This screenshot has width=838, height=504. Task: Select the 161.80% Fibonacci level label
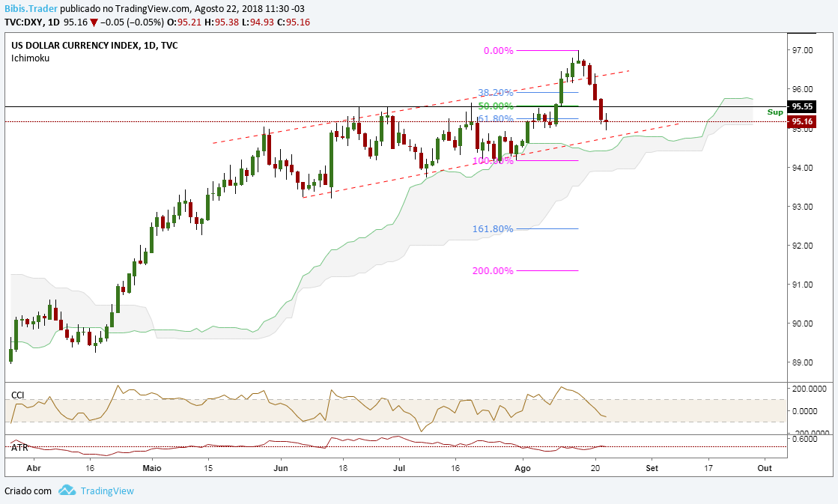pyautogui.click(x=493, y=228)
